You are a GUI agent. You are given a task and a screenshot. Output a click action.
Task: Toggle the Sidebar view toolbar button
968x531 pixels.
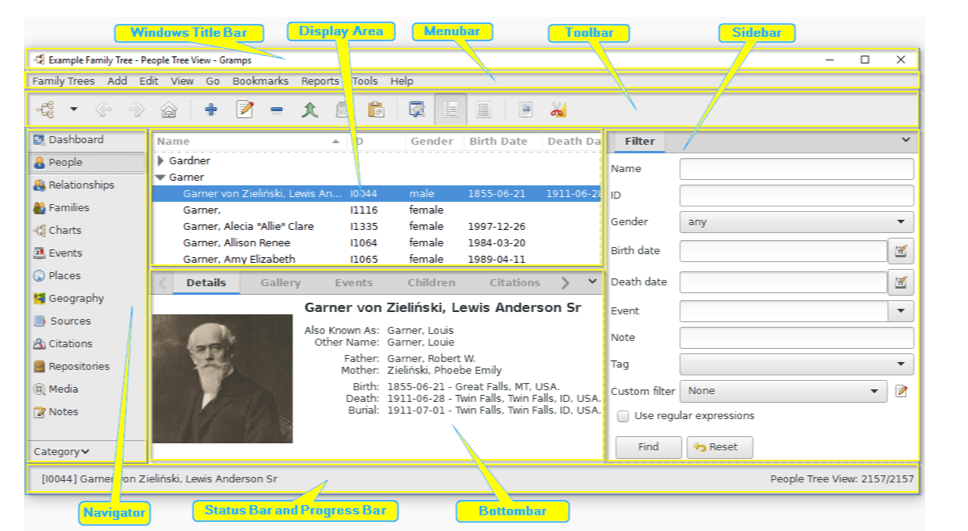[x=449, y=110]
